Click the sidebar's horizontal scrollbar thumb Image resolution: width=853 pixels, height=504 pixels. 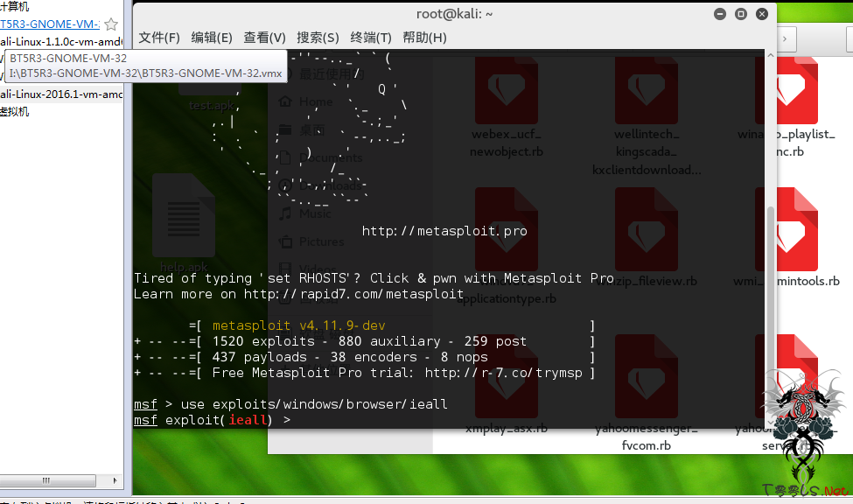tap(47, 480)
